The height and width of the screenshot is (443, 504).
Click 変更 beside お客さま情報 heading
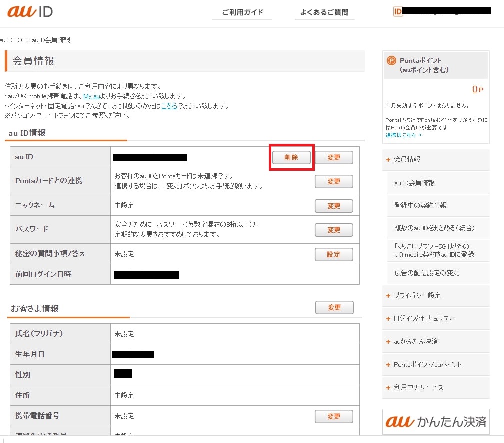[334, 307]
